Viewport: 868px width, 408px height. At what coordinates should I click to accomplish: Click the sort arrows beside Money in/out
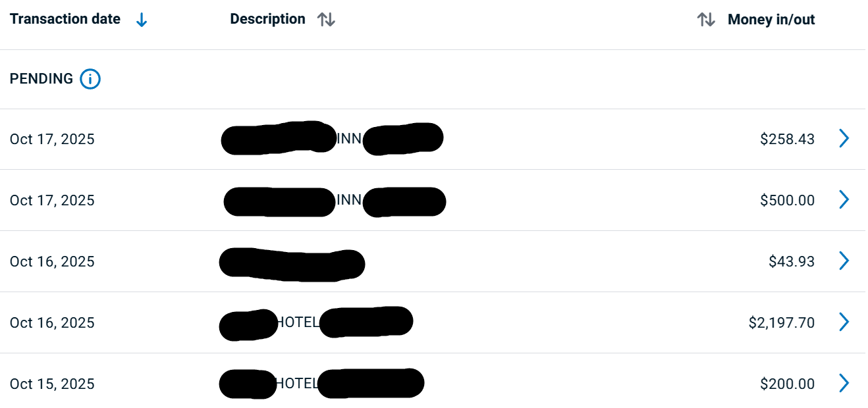[x=706, y=20]
